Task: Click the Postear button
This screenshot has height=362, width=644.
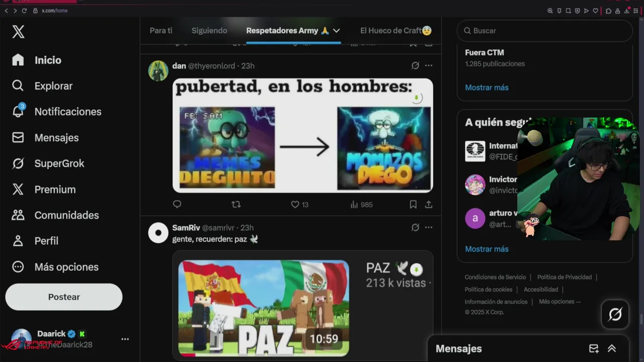Action: coord(64,297)
